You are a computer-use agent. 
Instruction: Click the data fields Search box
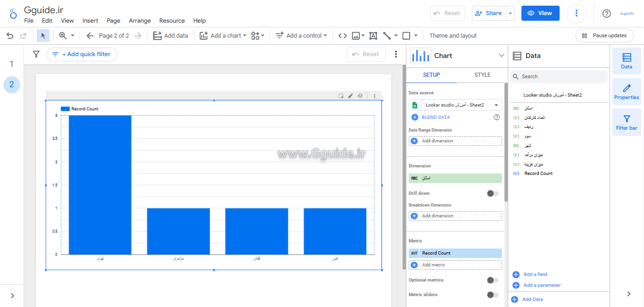point(559,76)
